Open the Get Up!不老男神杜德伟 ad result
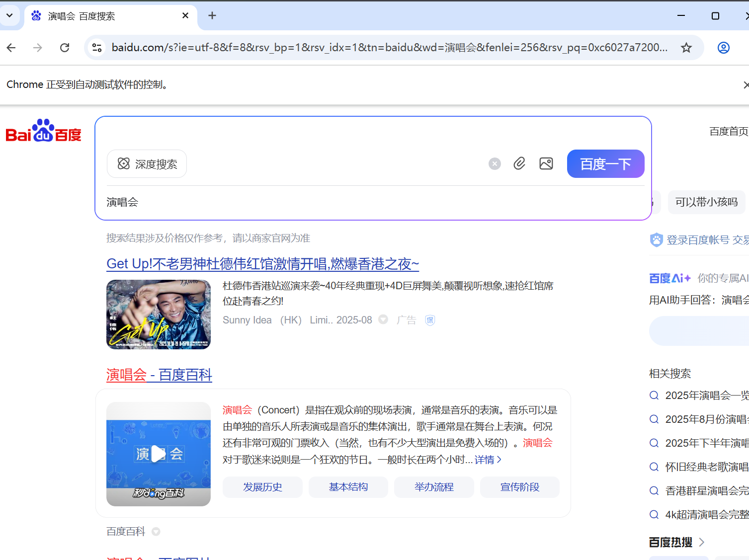Screen dimensions: 749x560 click(x=263, y=264)
